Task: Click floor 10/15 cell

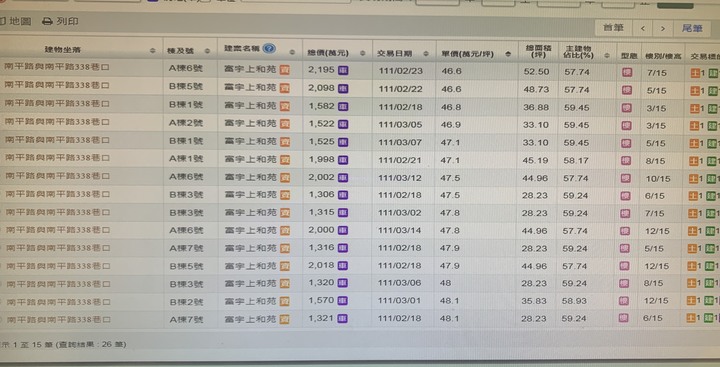Action: 657,179
